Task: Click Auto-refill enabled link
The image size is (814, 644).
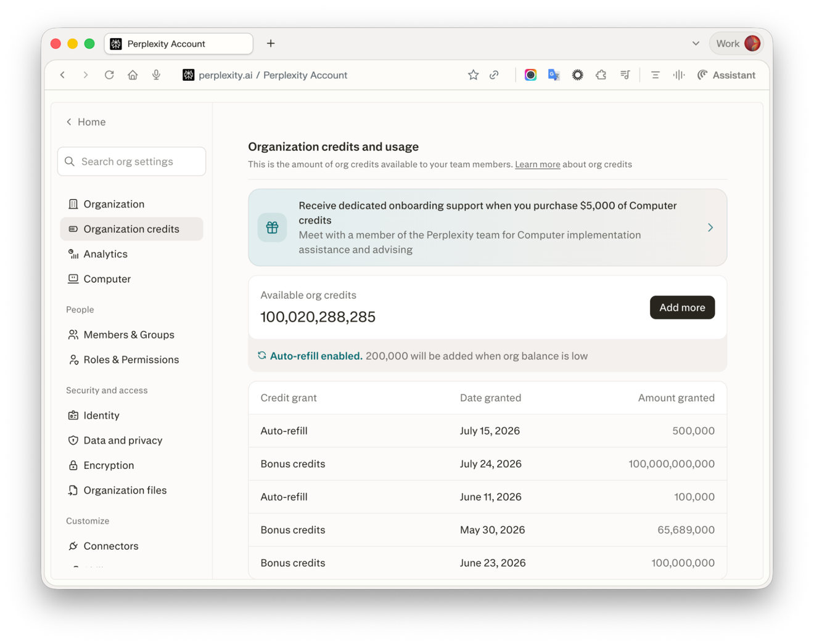Action: click(316, 356)
